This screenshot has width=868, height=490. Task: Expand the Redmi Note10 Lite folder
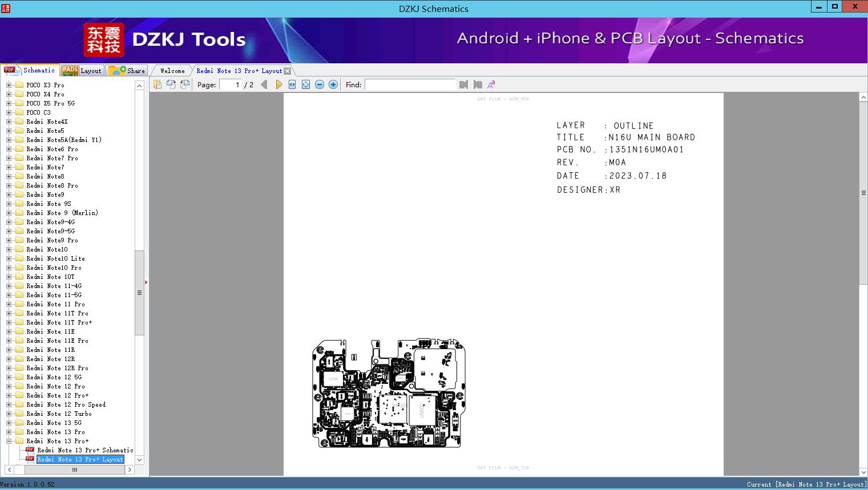[9, 258]
